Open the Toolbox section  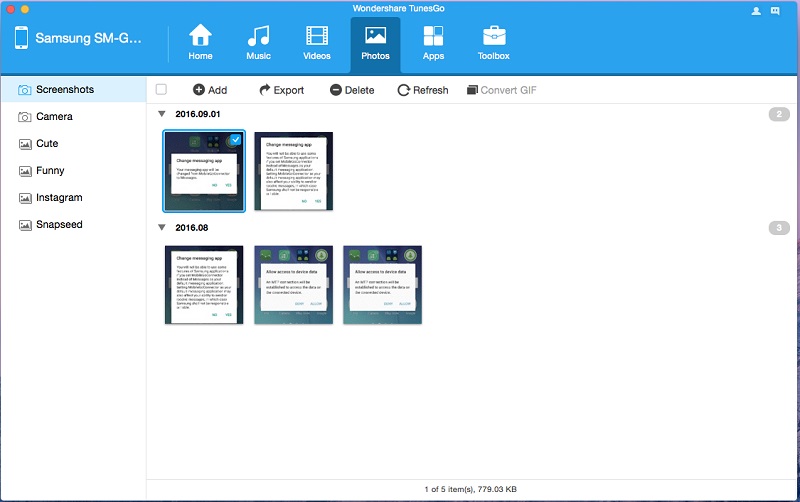493,36
